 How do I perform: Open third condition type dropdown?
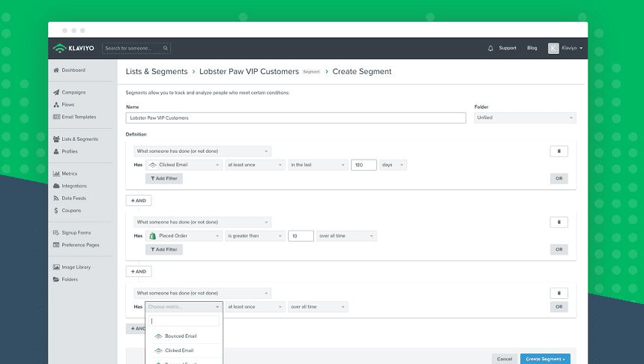[202, 293]
